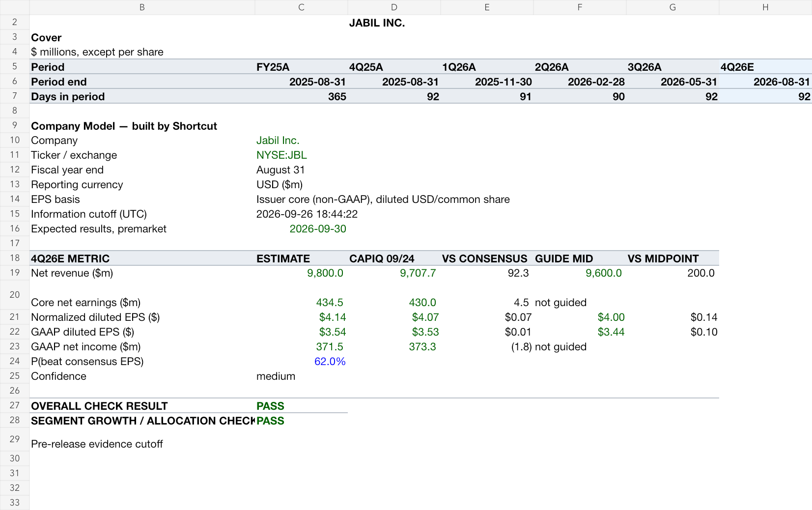The height and width of the screenshot is (510, 812).
Task: Select column H header
Action: [x=765, y=7]
